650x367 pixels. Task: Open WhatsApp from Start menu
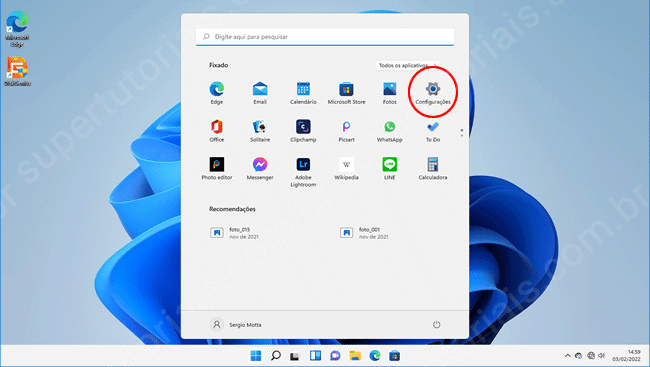390,131
